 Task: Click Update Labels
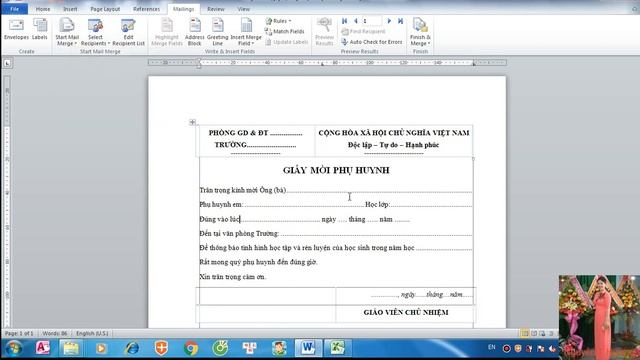tap(286, 42)
